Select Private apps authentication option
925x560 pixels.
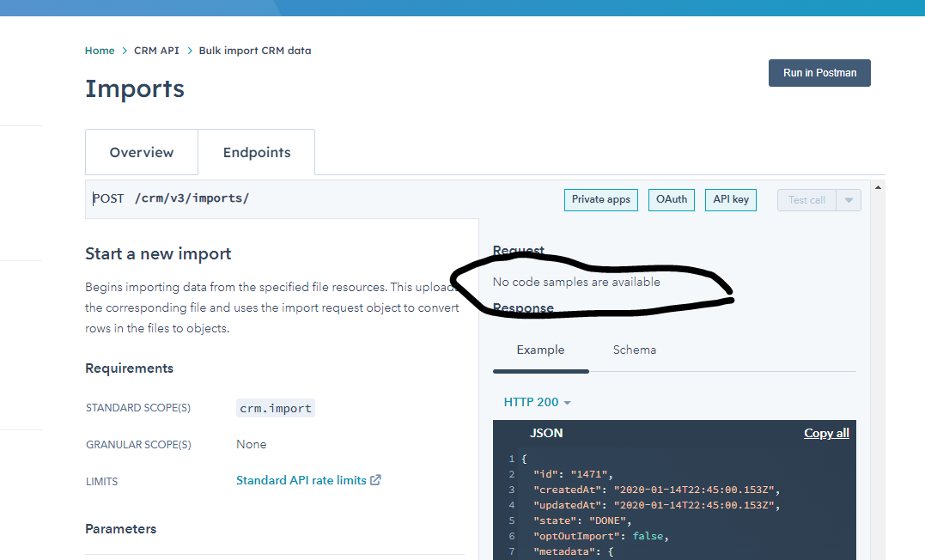(x=600, y=199)
